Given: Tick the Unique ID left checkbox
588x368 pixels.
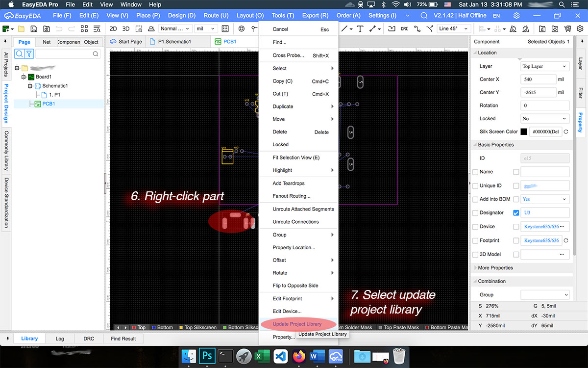Looking at the screenshot, I should (x=475, y=185).
